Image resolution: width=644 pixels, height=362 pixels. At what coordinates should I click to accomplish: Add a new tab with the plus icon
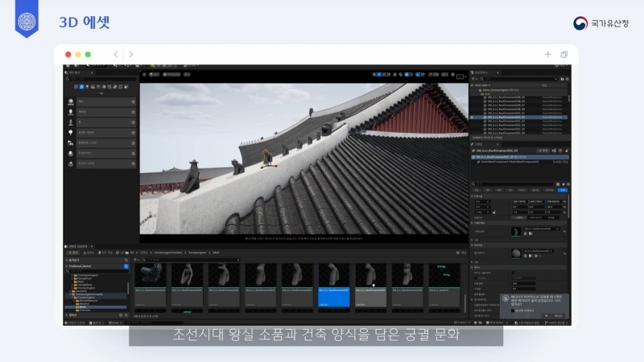tap(548, 54)
